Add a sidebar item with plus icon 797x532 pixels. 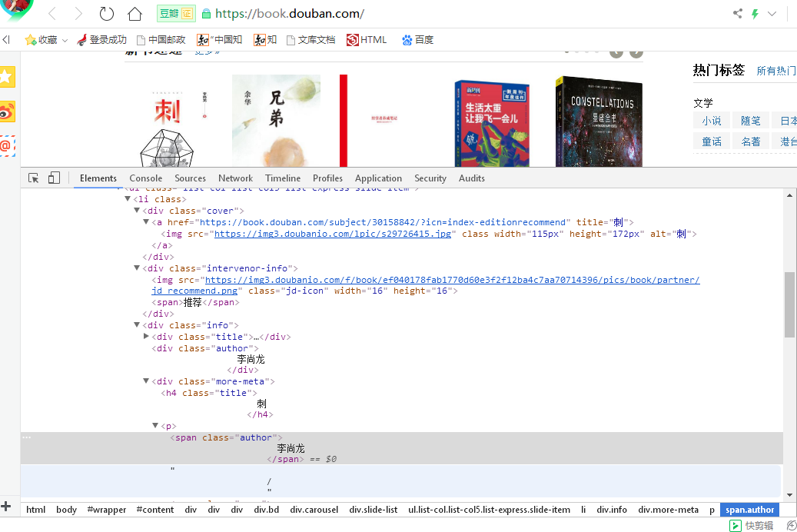coord(6,506)
